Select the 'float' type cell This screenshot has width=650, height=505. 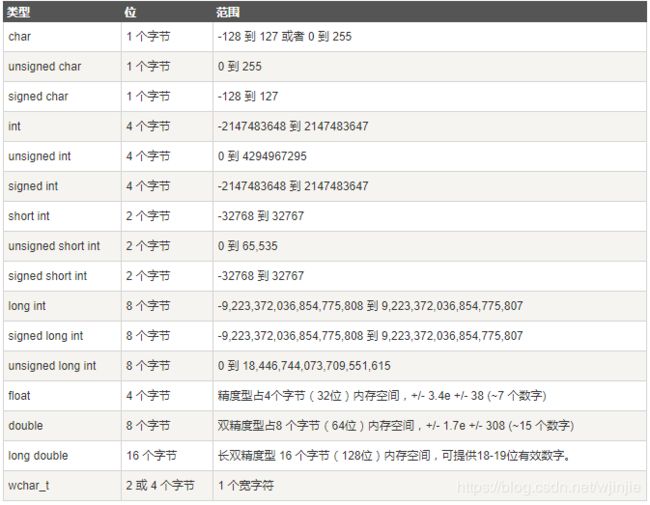point(62,396)
